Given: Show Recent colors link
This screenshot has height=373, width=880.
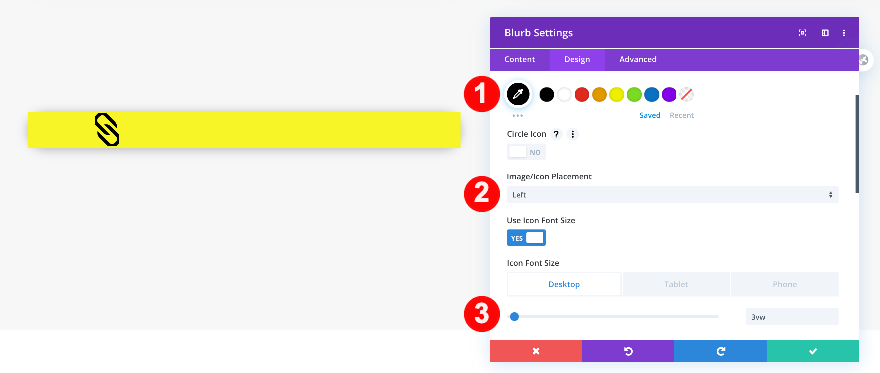Looking at the screenshot, I should 681,116.
